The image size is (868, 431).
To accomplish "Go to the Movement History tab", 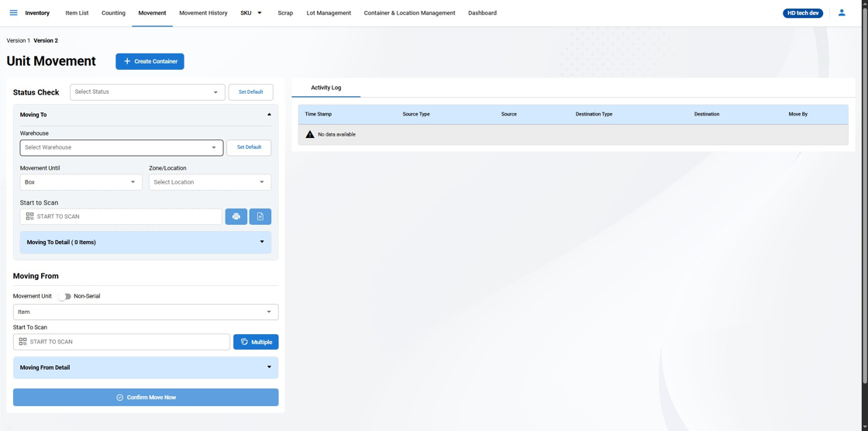I will click(203, 13).
